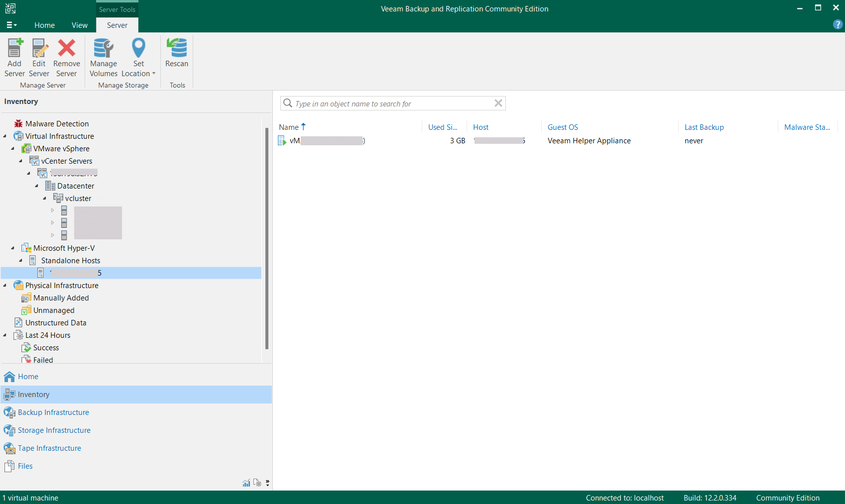Open the Inventory navigation pane
The image size is (845, 504).
pos(136,395)
